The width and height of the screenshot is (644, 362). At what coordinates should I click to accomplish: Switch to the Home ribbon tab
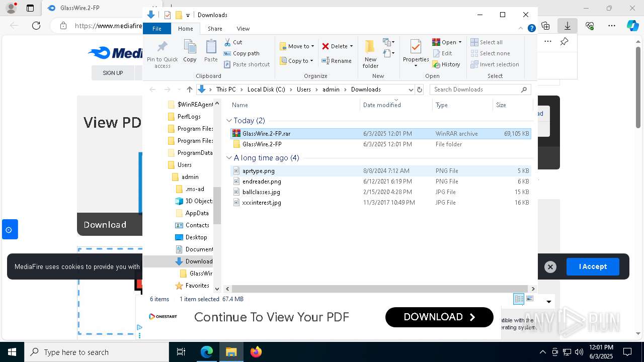[185, 29]
